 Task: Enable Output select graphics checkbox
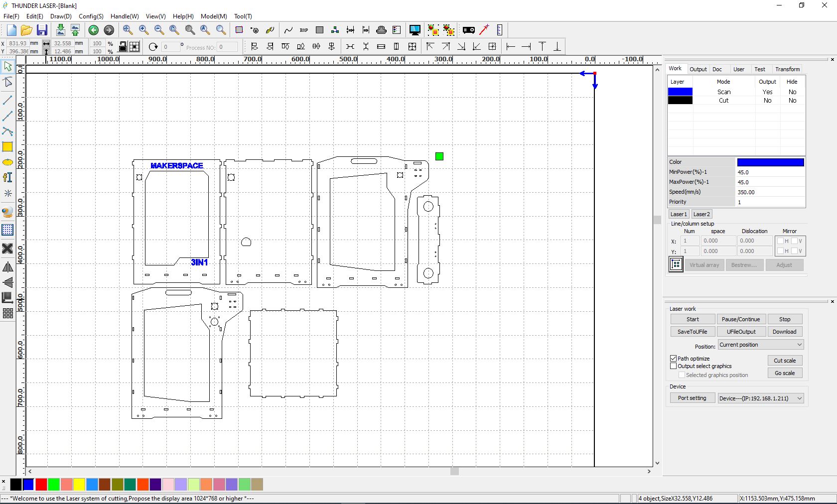(674, 366)
